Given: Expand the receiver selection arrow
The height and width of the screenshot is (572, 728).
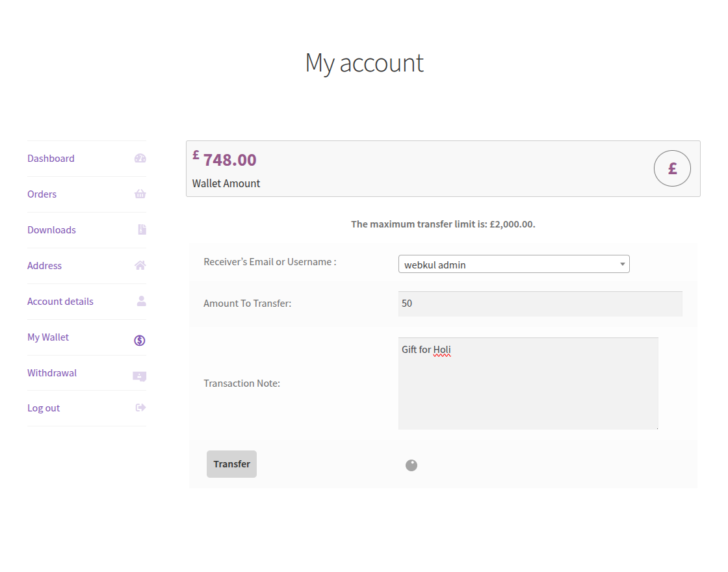Looking at the screenshot, I should [x=622, y=264].
